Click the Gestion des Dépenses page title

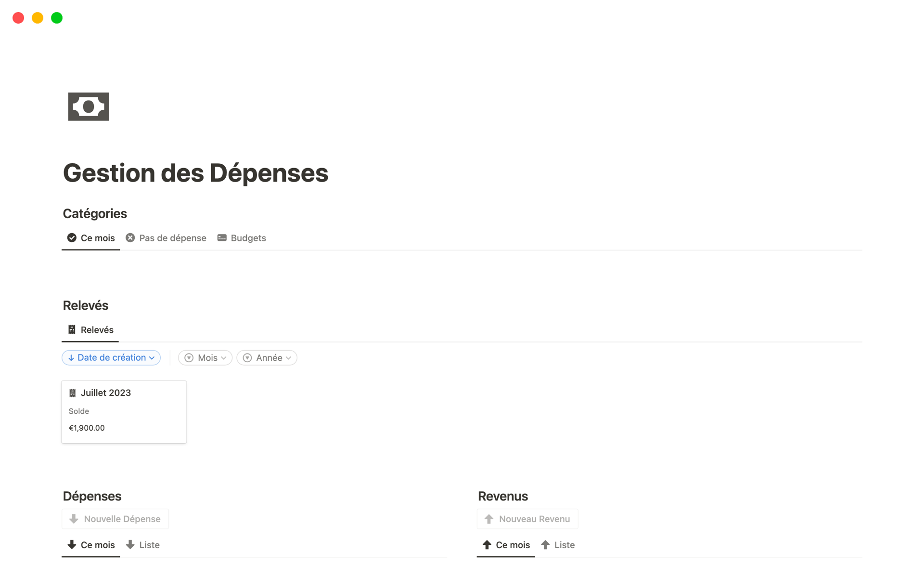point(195,173)
